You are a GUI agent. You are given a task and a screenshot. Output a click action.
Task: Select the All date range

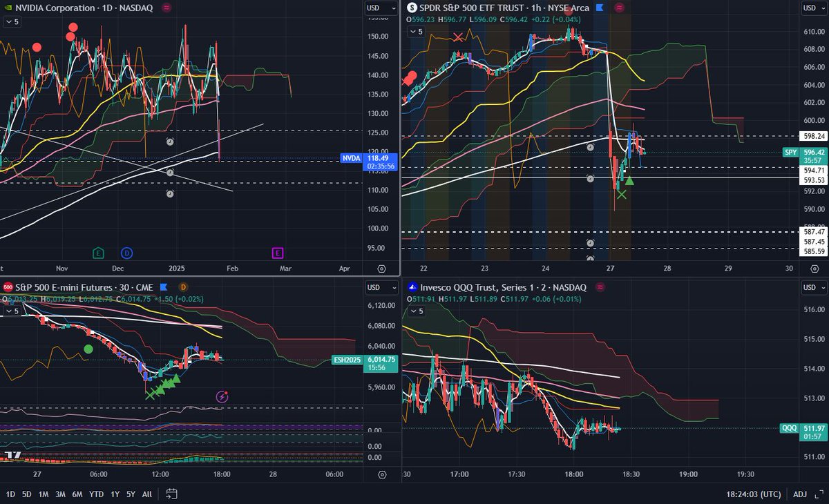click(147, 494)
